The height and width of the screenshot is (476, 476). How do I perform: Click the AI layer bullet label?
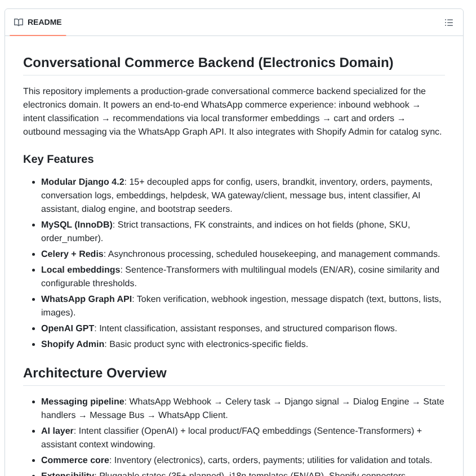coord(57,431)
